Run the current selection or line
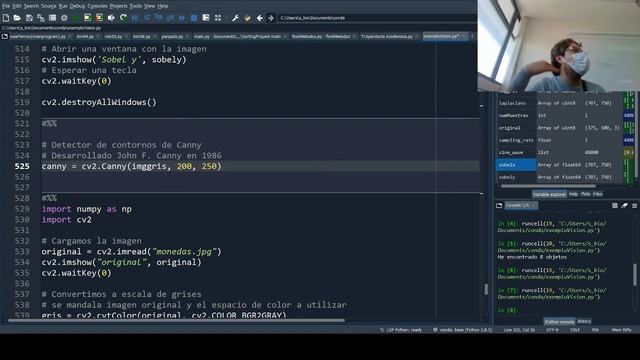The image size is (640, 360). [x=111, y=18]
